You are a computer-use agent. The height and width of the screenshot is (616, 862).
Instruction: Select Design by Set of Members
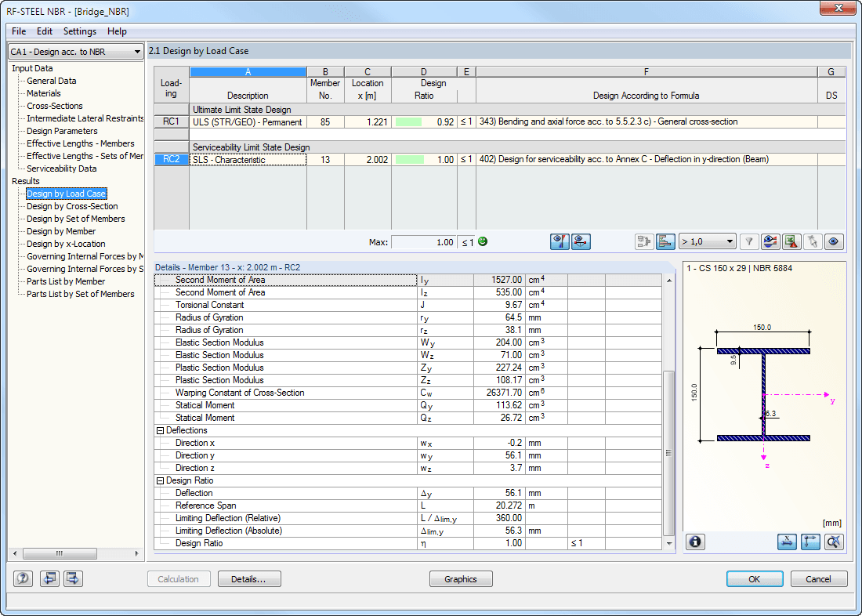pyautogui.click(x=76, y=219)
